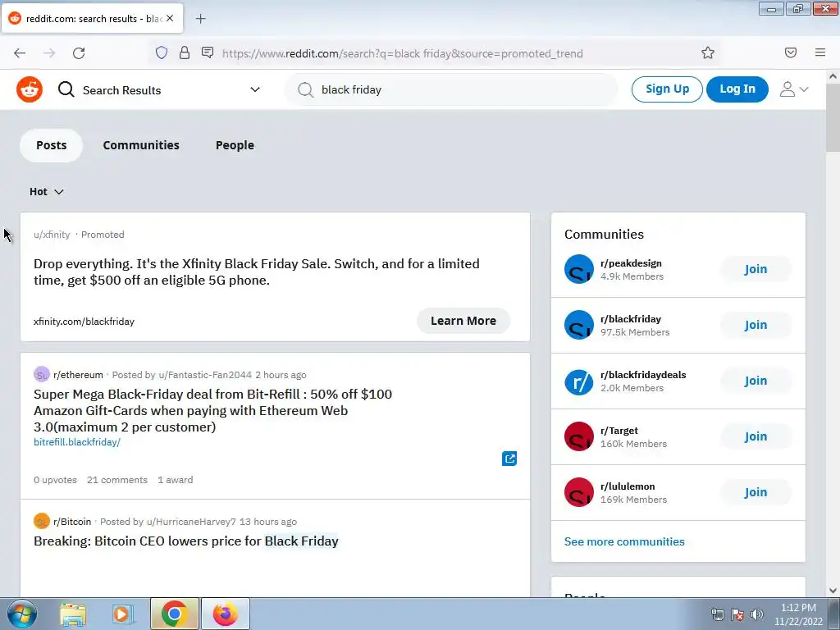Click the tracking protection shield icon
The height and width of the screenshot is (630, 840).
point(162,52)
